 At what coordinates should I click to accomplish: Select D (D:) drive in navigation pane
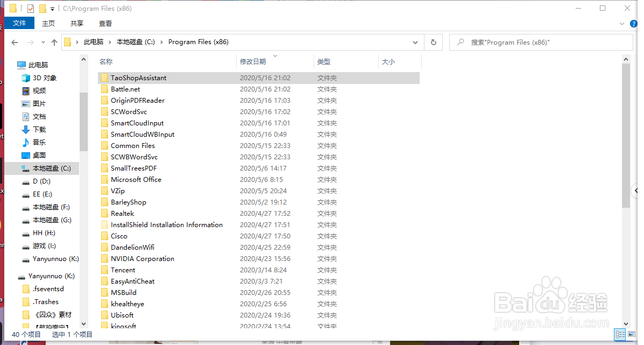[x=41, y=181]
